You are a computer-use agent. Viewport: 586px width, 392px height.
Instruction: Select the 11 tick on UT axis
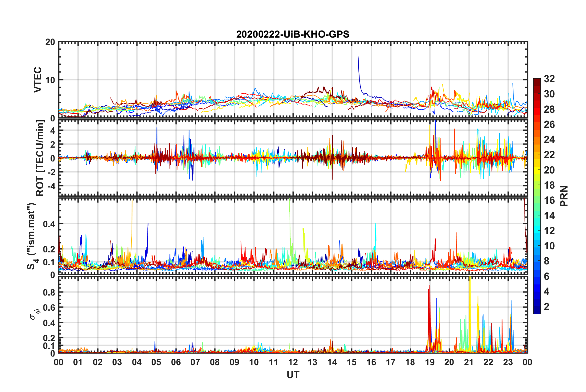[274, 362]
